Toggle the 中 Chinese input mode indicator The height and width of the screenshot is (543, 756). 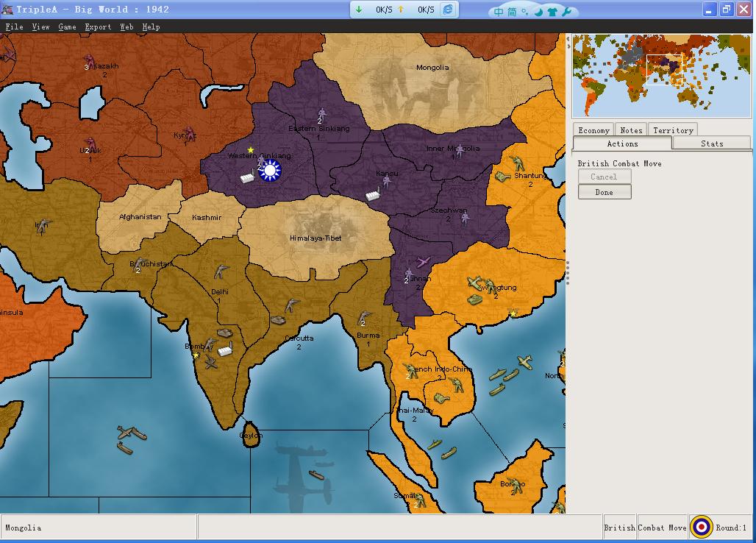(x=499, y=12)
